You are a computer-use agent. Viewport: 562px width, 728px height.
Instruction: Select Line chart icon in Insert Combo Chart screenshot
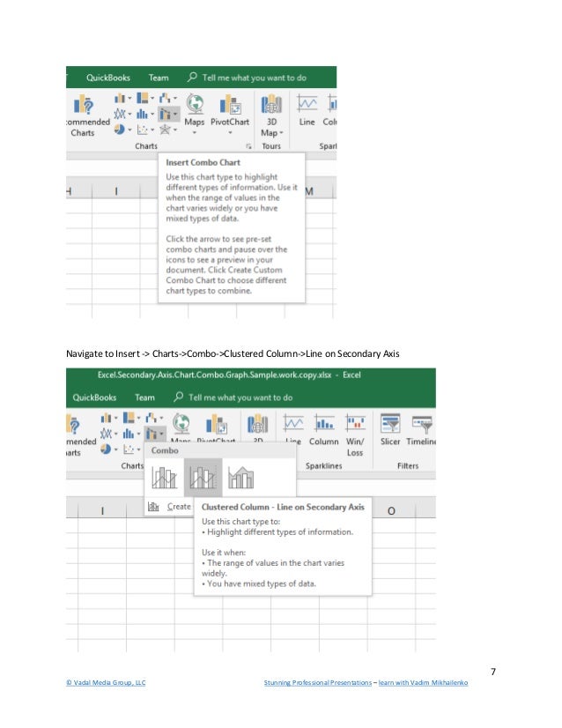click(120, 114)
